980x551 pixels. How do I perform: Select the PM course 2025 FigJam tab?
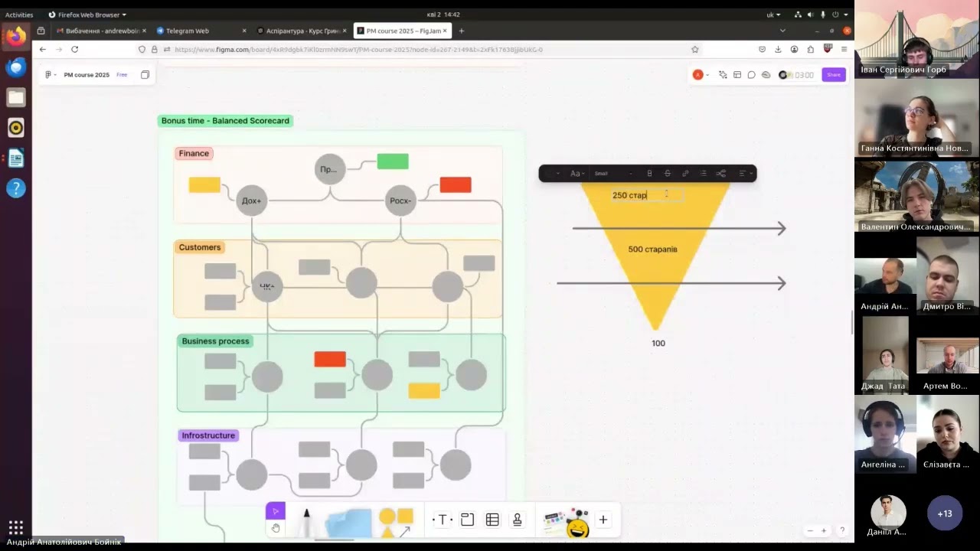pos(402,31)
